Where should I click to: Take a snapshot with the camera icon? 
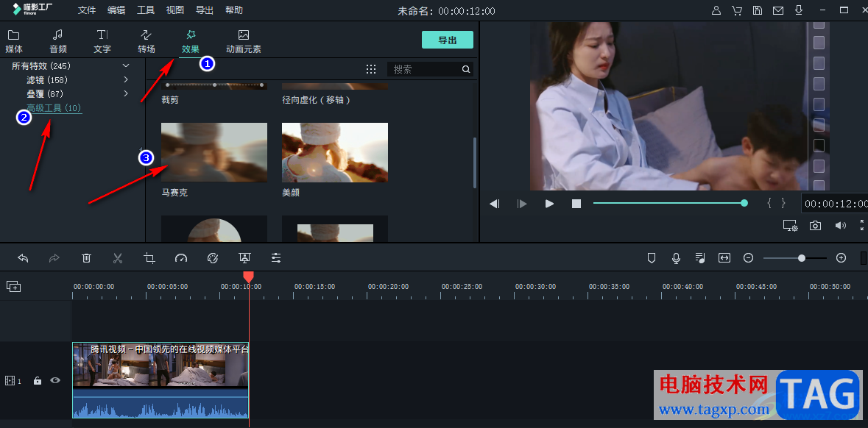coord(815,226)
